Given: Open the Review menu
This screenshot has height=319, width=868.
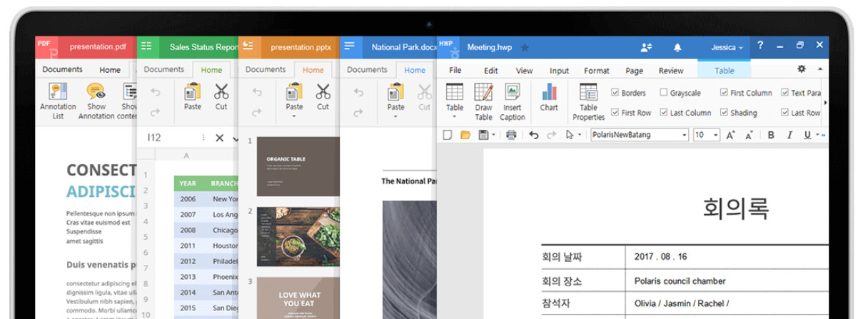Looking at the screenshot, I should click(671, 71).
